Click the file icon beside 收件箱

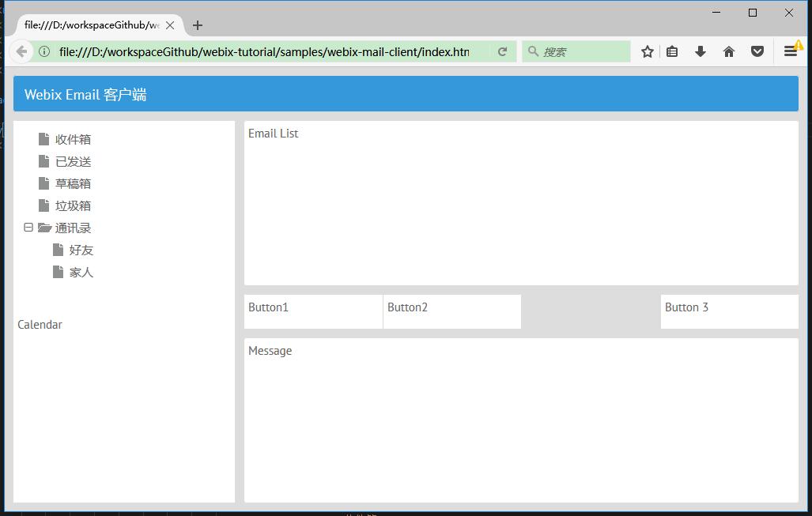point(44,139)
